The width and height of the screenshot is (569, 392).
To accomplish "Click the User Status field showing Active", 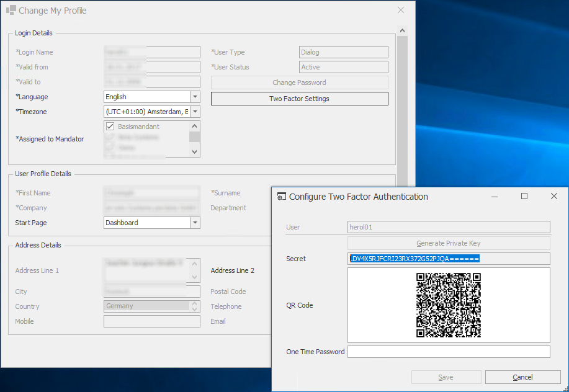I will 344,67.
